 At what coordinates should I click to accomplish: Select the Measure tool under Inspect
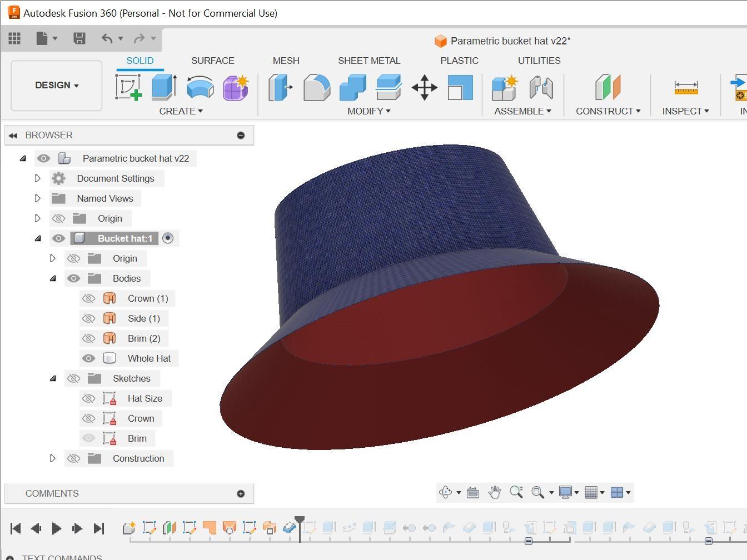point(685,88)
